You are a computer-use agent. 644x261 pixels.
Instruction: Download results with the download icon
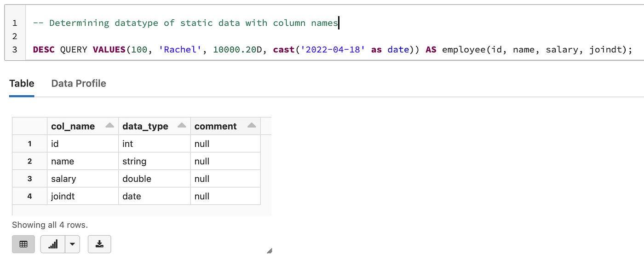[99, 244]
